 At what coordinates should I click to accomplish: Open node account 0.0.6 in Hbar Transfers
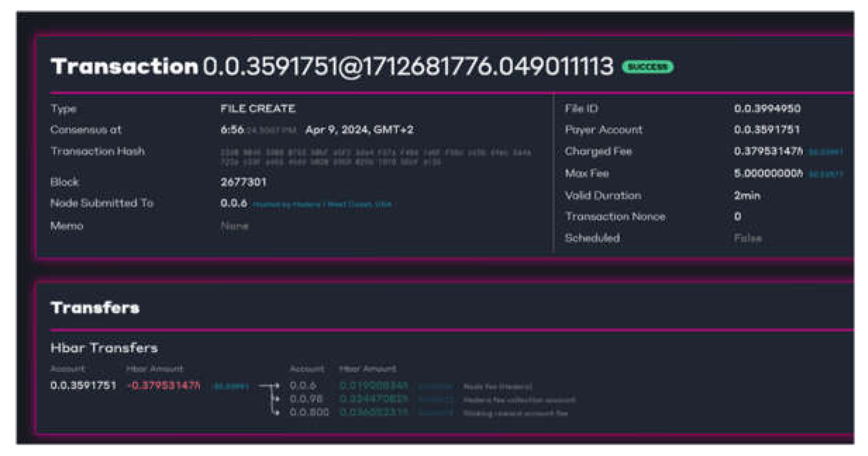coord(303,386)
